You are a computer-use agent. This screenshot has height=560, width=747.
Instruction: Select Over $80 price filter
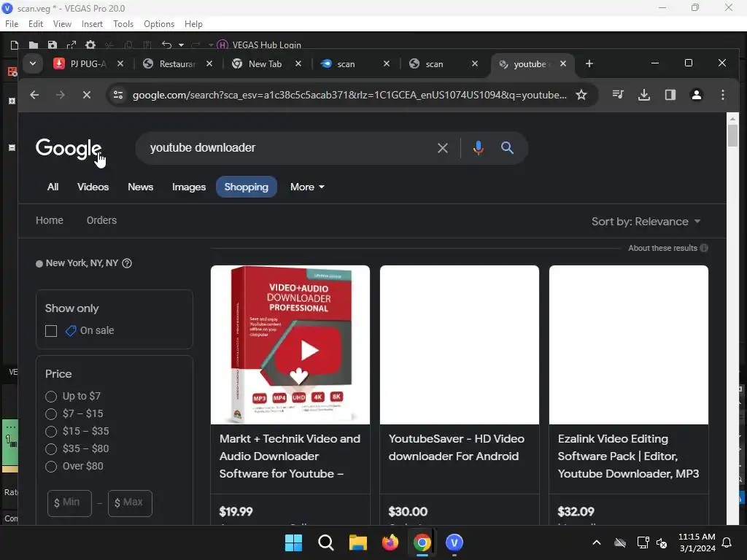click(51, 467)
